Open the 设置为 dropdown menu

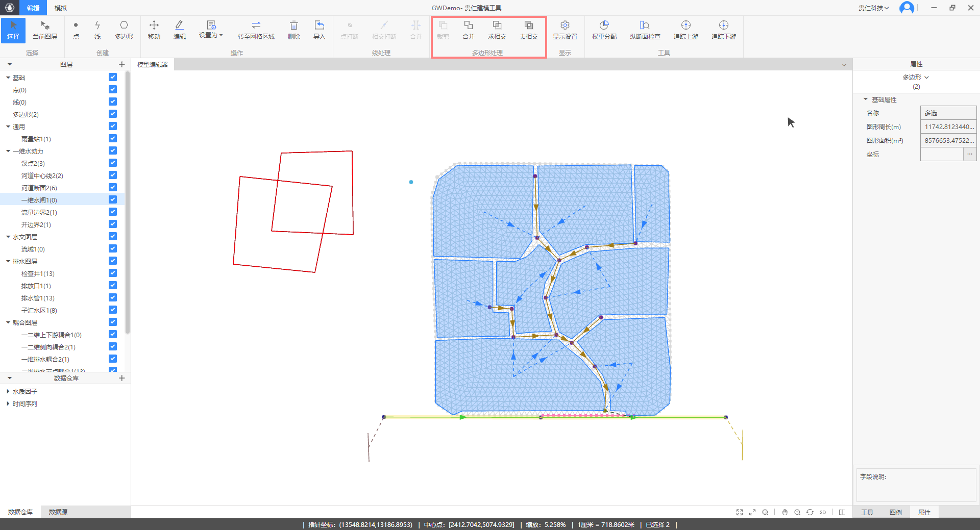click(211, 30)
